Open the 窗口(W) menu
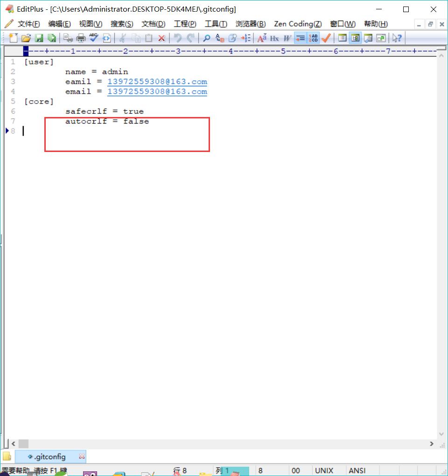The image size is (448, 476). click(x=343, y=24)
